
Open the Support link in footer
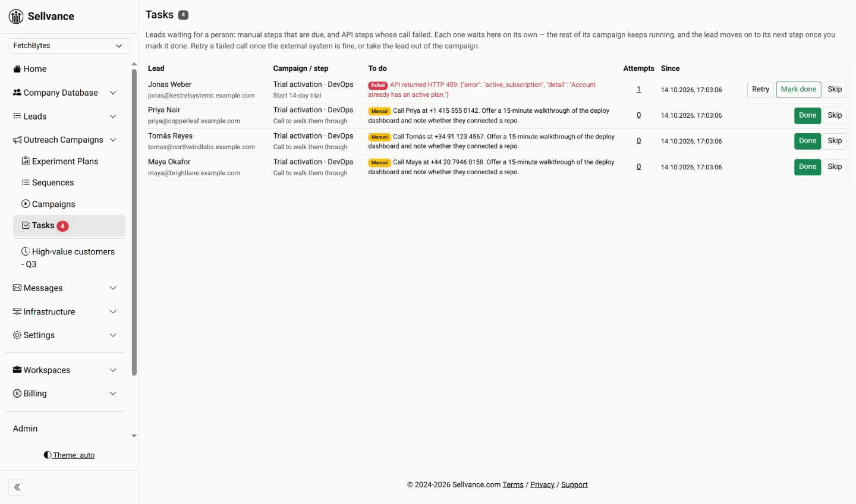(574, 485)
